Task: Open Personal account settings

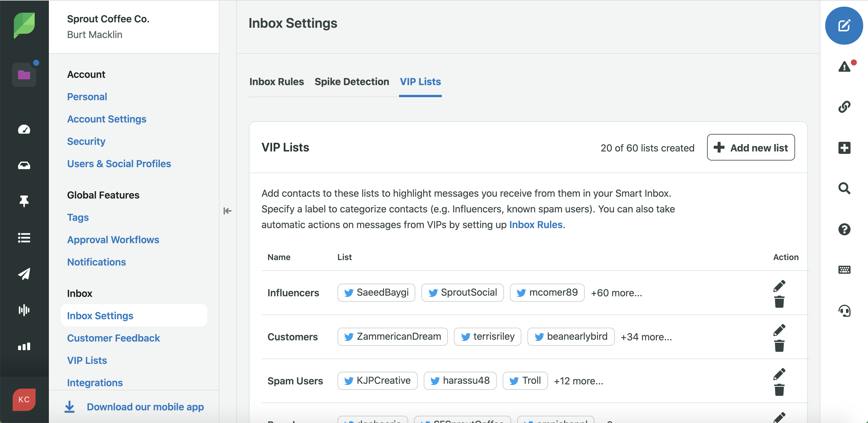Action: 87,97
